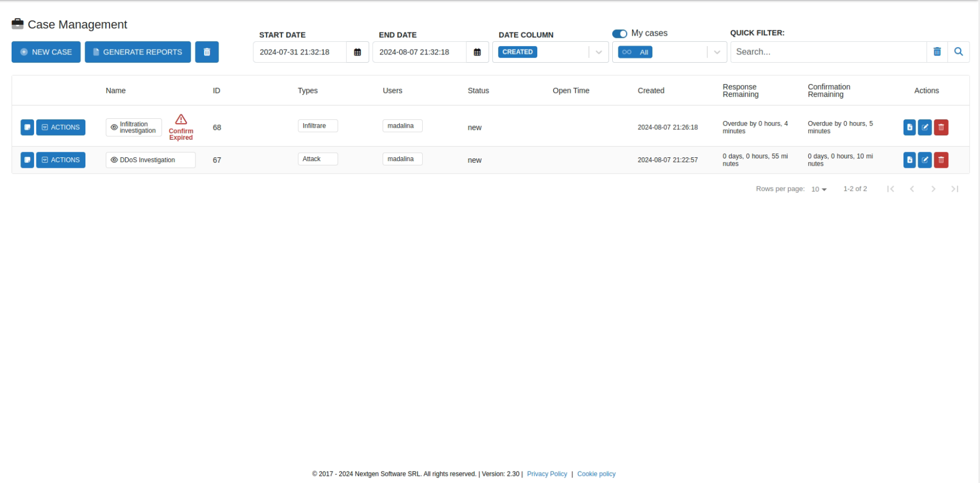The width and height of the screenshot is (980, 483).
Task: Go to the first page of results
Action: [890, 189]
